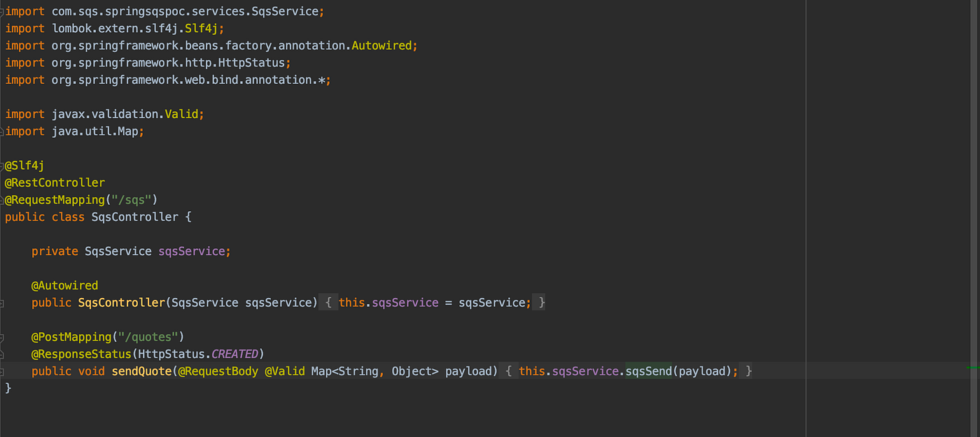Viewport: 980px width, 437px height.
Task: Expand collapsed sendQuote body opening brace
Action: pyautogui.click(x=509, y=371)
